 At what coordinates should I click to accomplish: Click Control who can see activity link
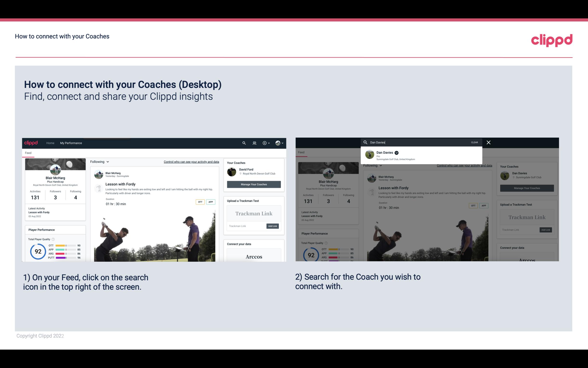tap(191, 162)
